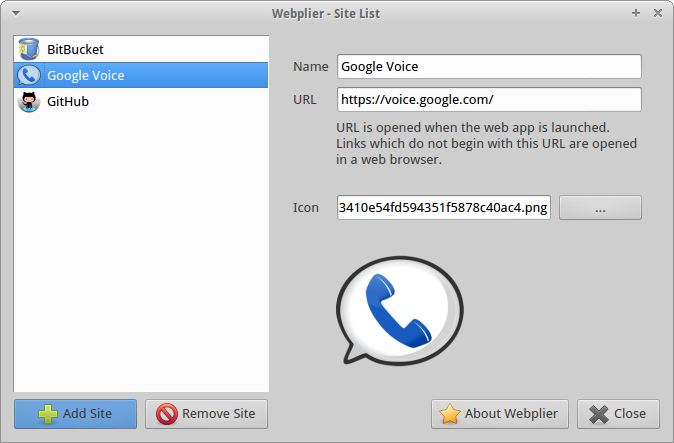Open icon file browser with ellipsis button

[x=600, y=208]
